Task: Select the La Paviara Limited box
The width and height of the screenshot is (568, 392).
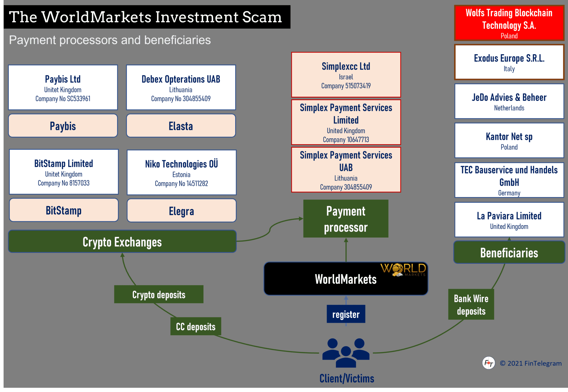Action: pos(509,220)
